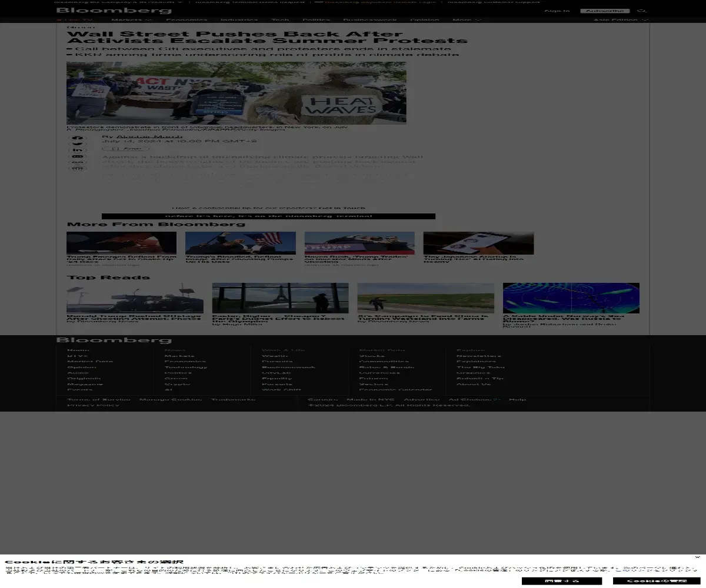Click the Sign In link
Image resolution: width=706 pixels, height=588 pixels.
coord(557,11)
